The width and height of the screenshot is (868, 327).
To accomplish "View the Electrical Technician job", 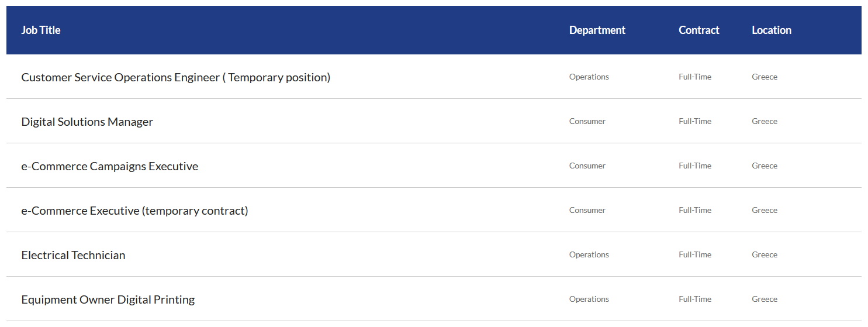I will (x=73, y=255).
